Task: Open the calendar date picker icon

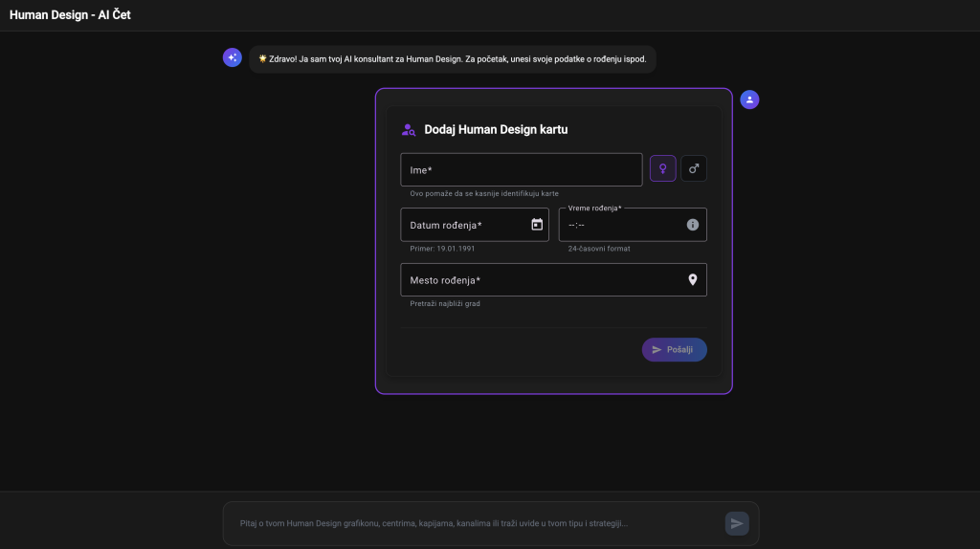Action: click(537, 225)
